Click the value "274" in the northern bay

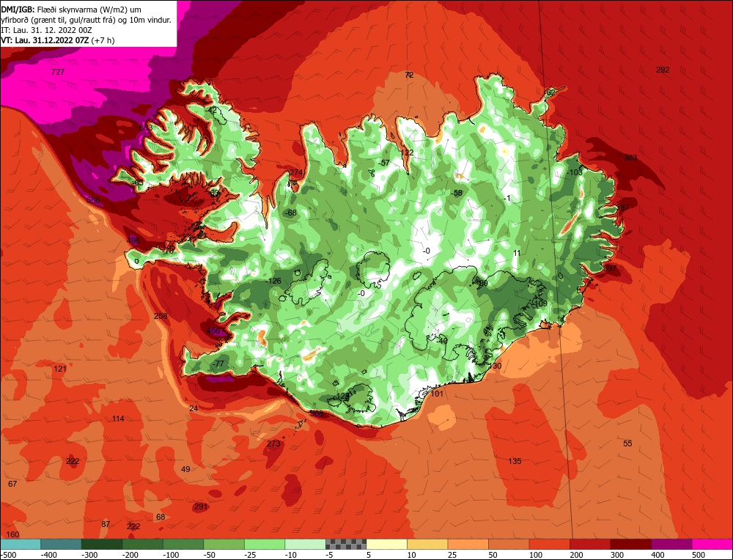point(296,172)
